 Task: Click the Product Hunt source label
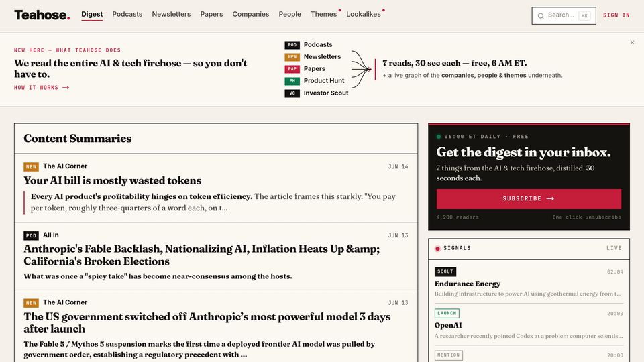[x=324, y=81]
